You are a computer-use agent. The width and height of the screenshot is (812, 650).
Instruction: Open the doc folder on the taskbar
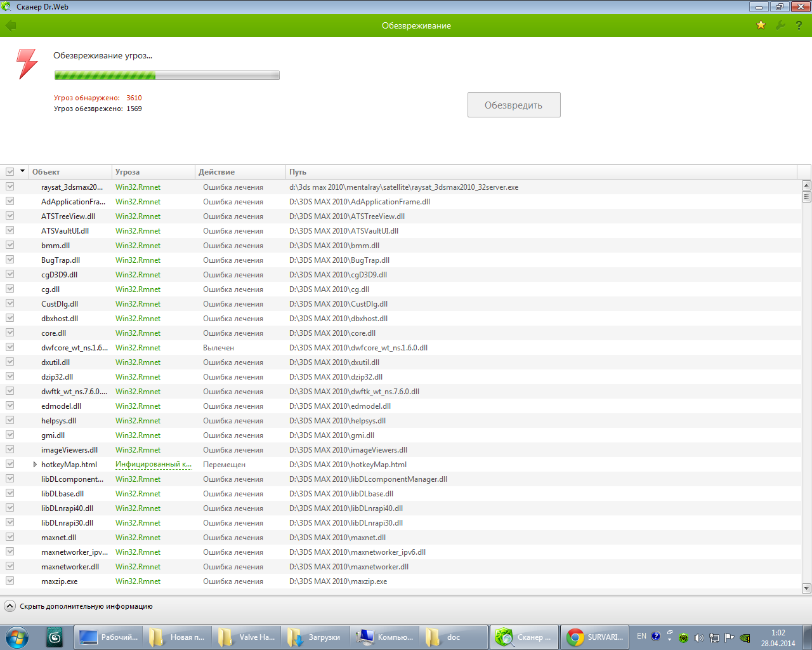[454, 637]
